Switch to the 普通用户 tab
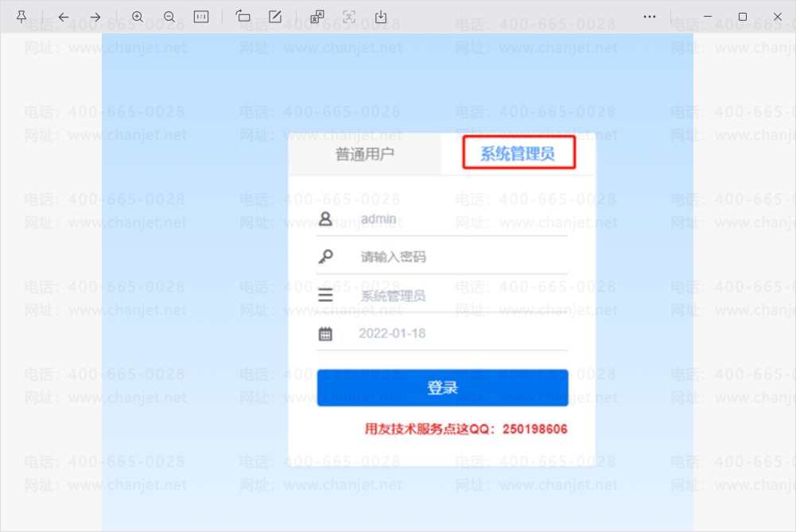 pyautogui.click(x=364, y=153)
